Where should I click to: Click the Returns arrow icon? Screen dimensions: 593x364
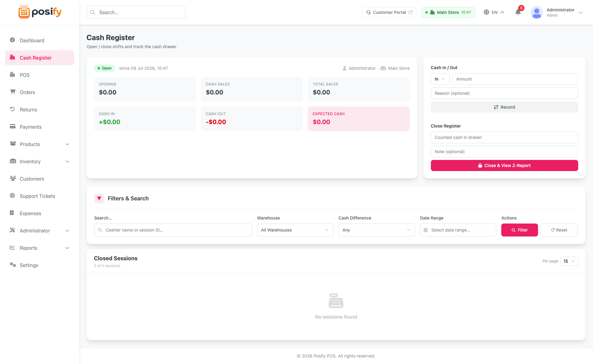click(12, 109)
